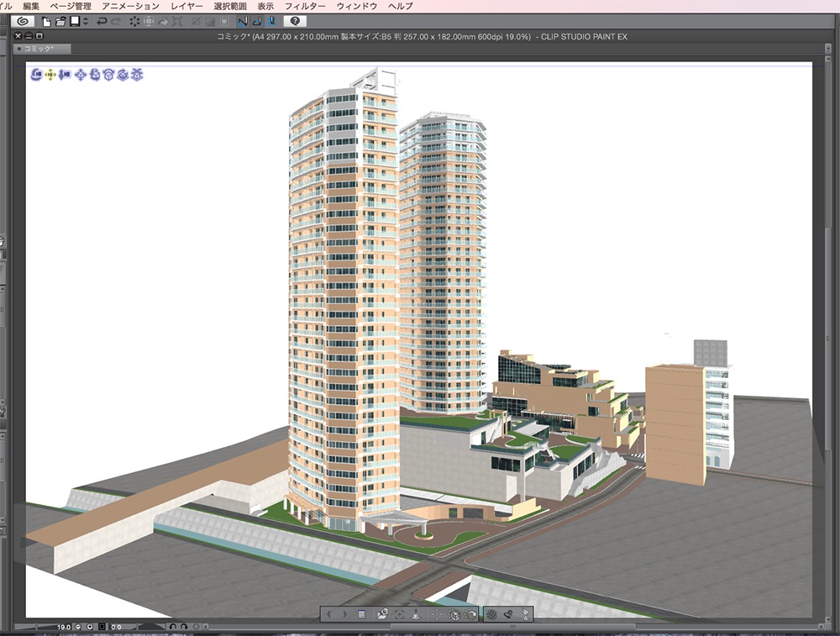Click the camera angle preset icon
Screen dimensions: 840x636
coord(382,614)
